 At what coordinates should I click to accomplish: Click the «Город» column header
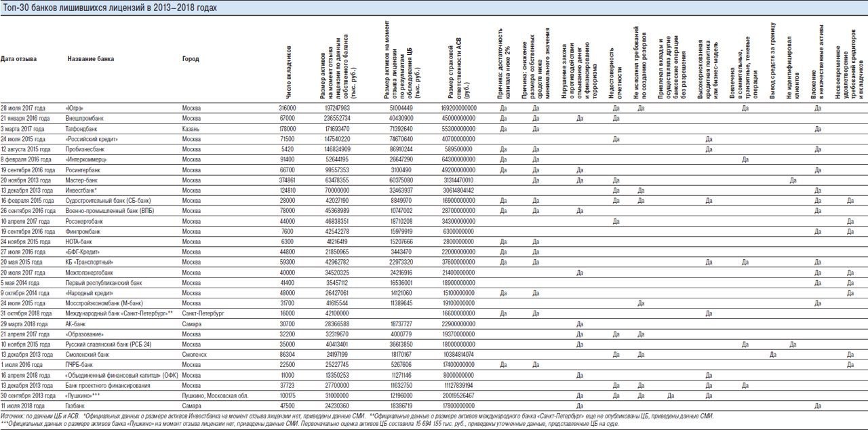191,59
